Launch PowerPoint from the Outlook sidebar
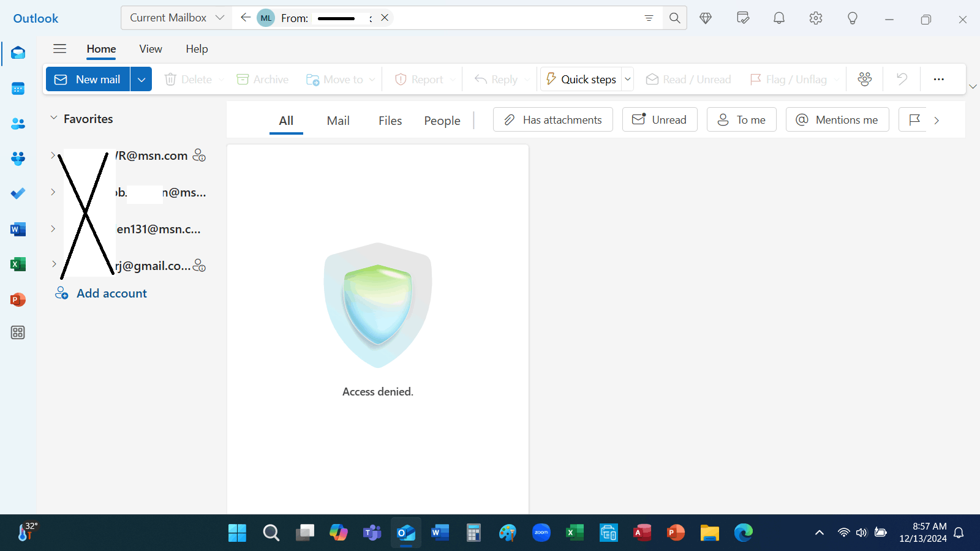Image resolution: width=980 pixels, height=551 pixels. (x=18, y=299)
